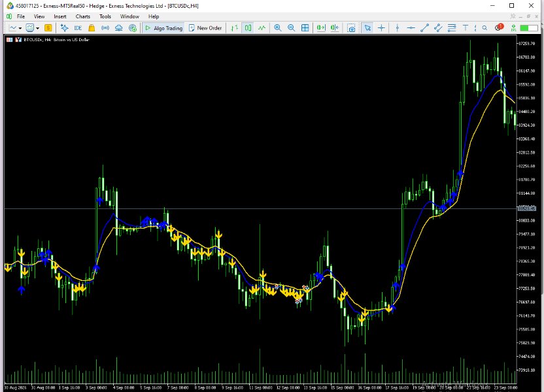Screen dimensions: 544x392
Task: Click the new chart icon
Action: coord(13,27)
